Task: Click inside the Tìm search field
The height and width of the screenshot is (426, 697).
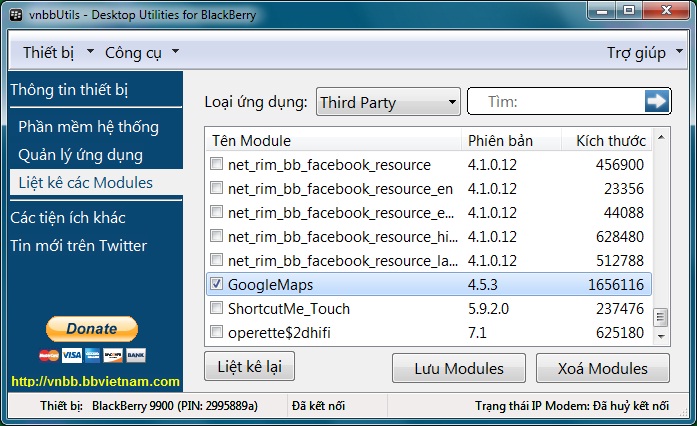Action: pos(560,102)
